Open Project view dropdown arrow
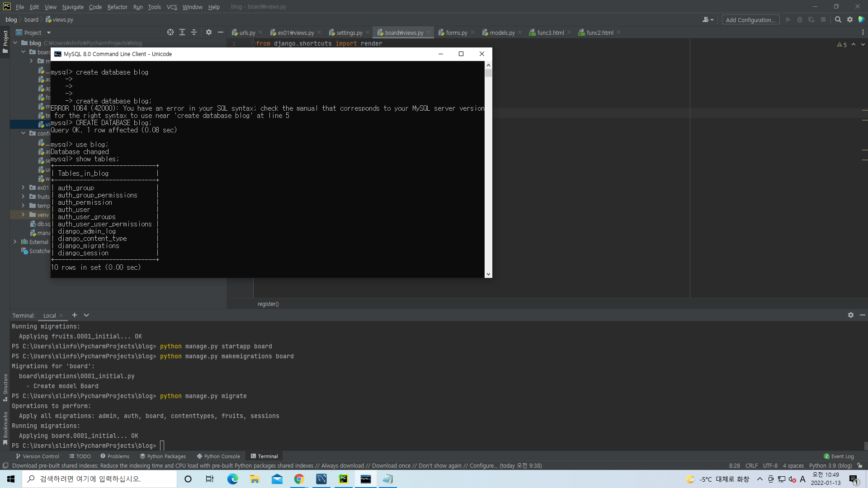868x488 pixels. coord(49,33)
